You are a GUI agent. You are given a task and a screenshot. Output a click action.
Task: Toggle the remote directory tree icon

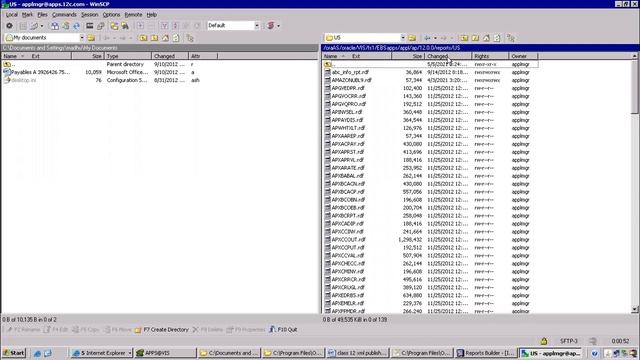(x=511, y=38)
